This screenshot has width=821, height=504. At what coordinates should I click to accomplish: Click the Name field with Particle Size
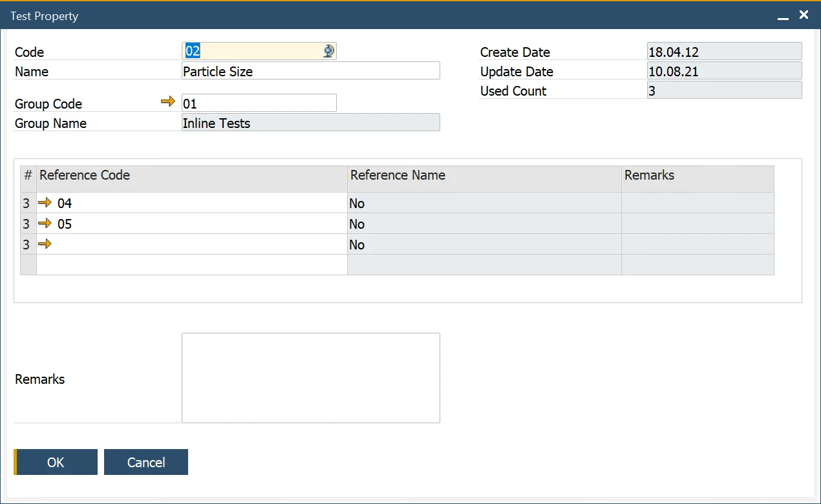point(310,71)
